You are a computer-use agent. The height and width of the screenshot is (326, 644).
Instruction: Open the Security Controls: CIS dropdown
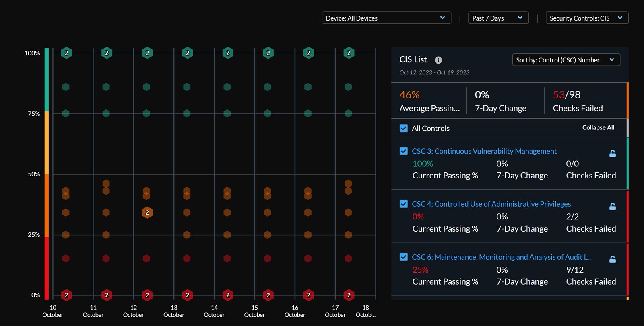[x=586, y=18]
